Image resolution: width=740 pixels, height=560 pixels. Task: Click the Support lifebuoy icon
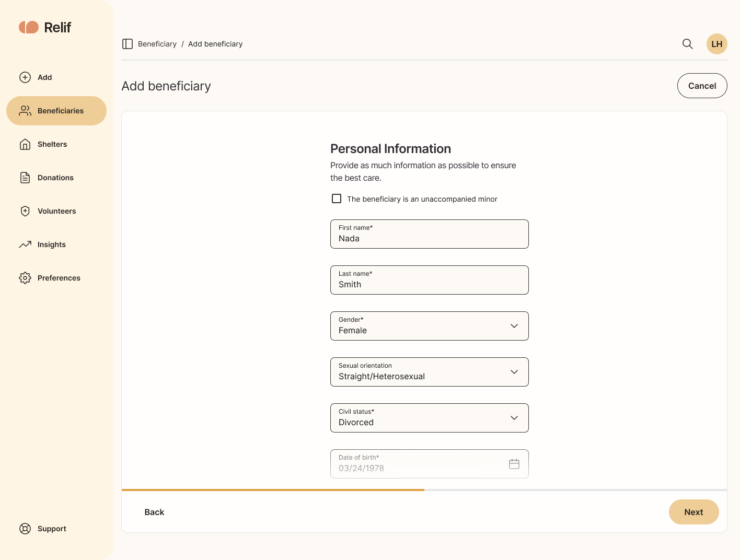[25, 529]
